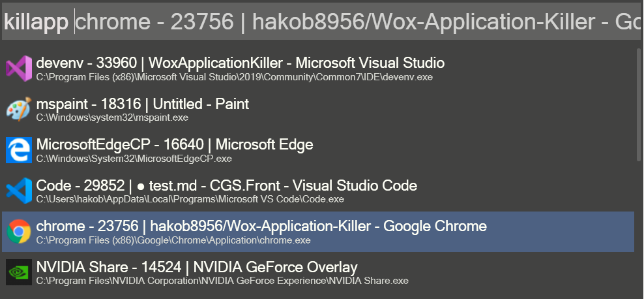Click the results list vertical scrollbar

(x=638, y=104)
